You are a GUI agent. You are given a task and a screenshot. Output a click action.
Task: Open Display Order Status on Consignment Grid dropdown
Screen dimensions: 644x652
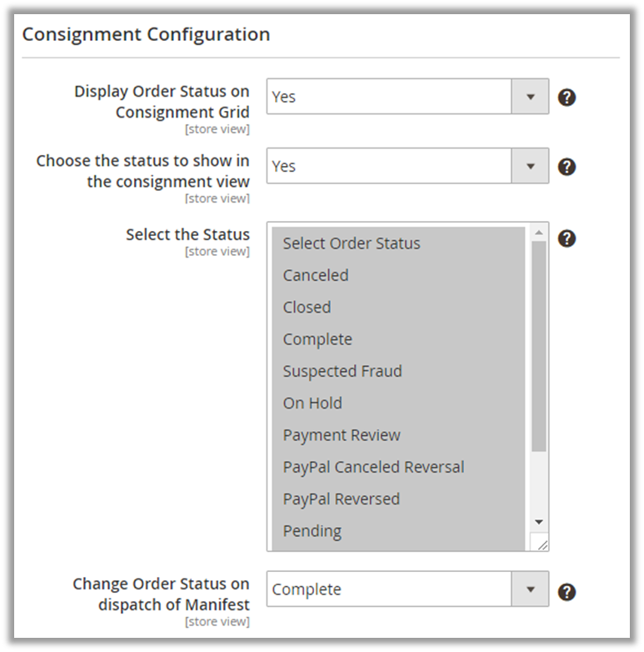pyautogui.click(x=407, y=97)
